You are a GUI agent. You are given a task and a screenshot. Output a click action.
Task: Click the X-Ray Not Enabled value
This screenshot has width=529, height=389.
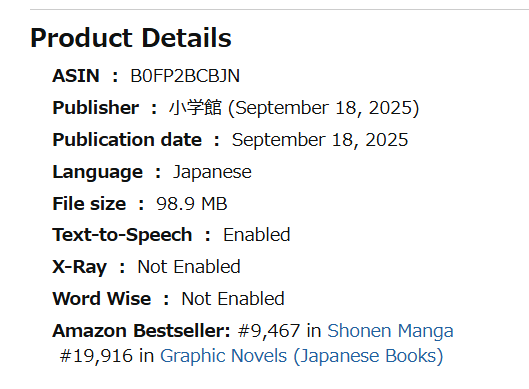click(x=189, y=267)
